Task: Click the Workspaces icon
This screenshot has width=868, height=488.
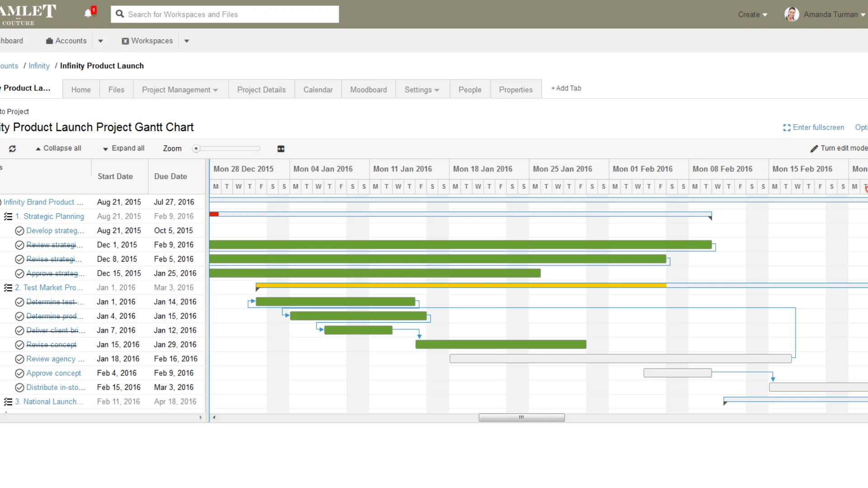Action: 125,41
